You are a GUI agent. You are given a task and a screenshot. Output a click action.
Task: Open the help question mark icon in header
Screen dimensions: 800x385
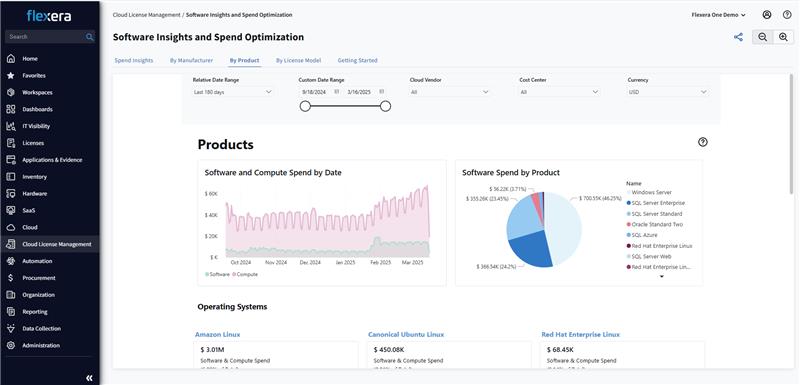tap(787, 15)
